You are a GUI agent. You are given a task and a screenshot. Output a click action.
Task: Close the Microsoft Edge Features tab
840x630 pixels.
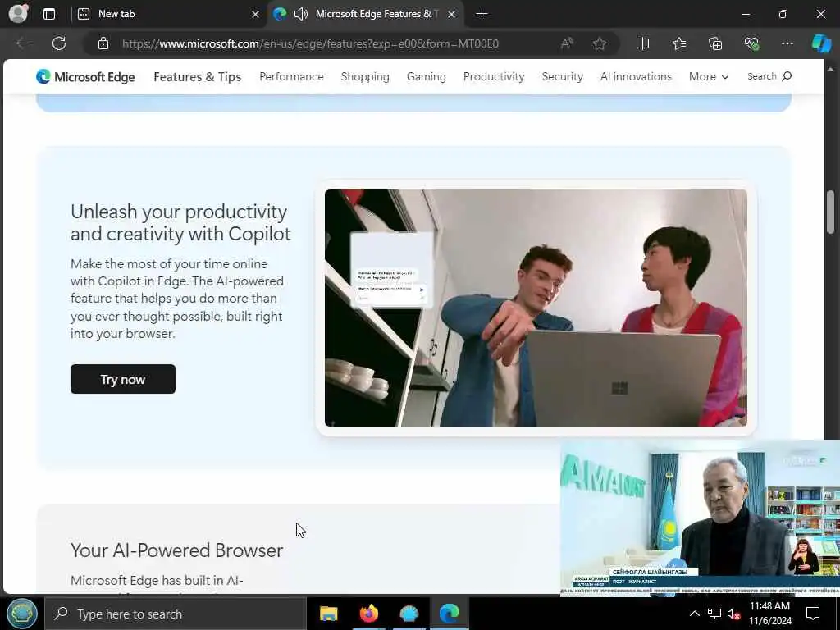[x=452, y=15]
